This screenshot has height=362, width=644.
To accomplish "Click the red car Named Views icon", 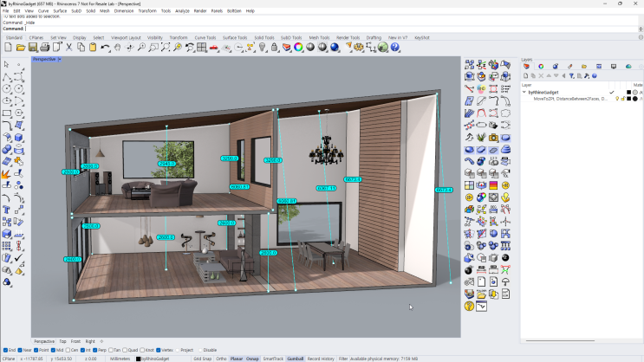I will pos(214,48).
